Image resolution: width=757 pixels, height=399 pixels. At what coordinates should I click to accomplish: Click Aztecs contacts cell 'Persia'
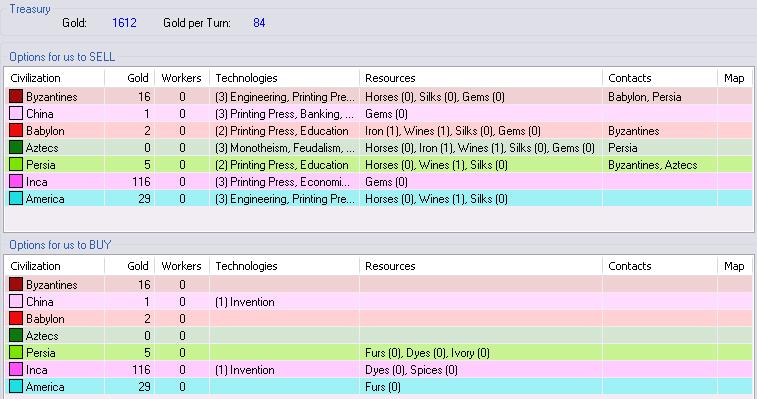click(623, 147)
